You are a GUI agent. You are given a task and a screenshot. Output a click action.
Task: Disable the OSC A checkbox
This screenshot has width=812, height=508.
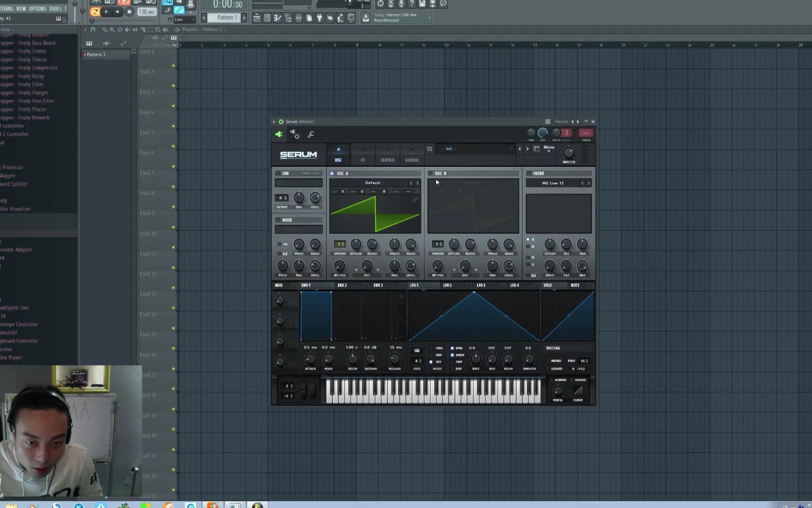click(x=332, y=173)
